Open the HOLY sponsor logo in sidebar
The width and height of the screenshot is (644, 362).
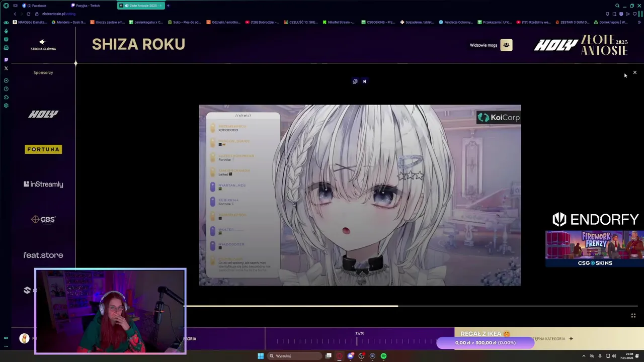click(43, 114)
